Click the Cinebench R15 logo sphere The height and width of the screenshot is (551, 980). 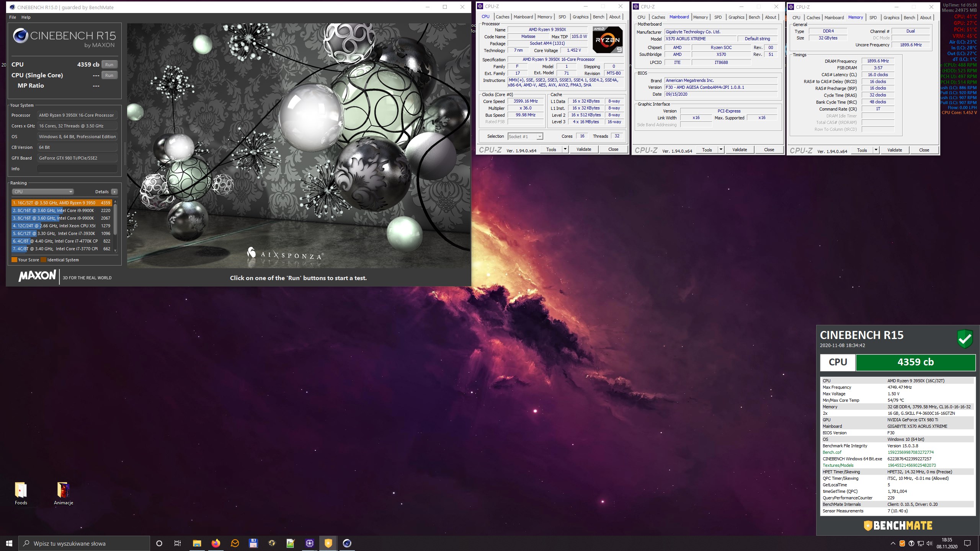tap(21, 36)
